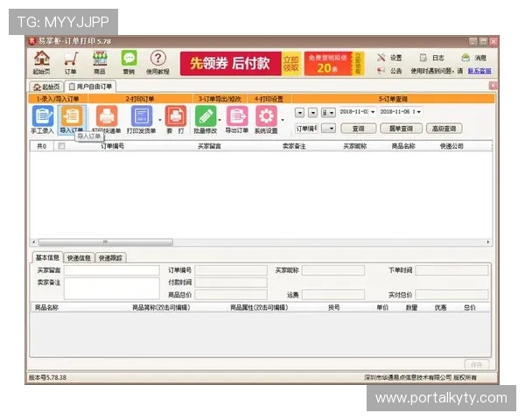Click the horizontal scrollbar thumb of orders table
The height and width of the screenshot is (420, 525).
click(106, 241)
